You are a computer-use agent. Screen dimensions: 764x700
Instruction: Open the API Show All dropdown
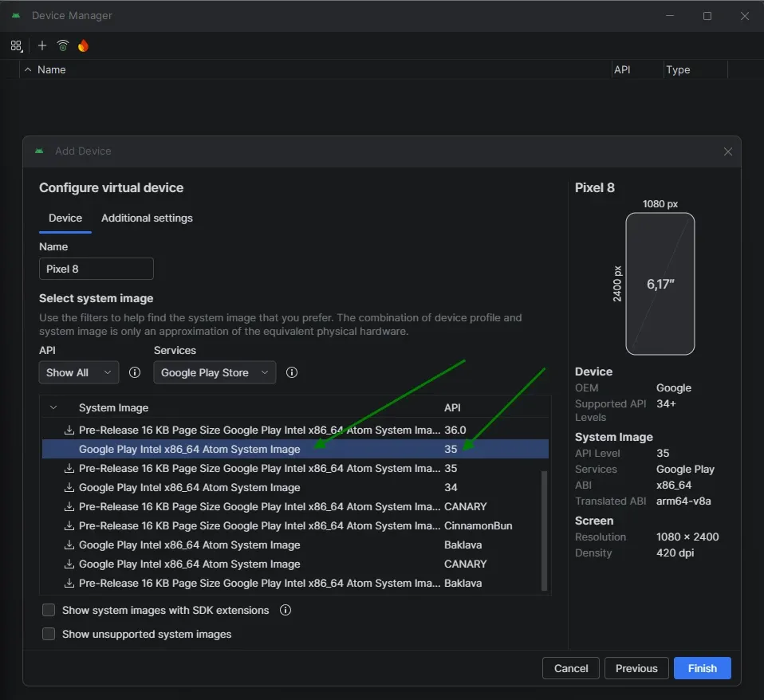coord(78,372)
